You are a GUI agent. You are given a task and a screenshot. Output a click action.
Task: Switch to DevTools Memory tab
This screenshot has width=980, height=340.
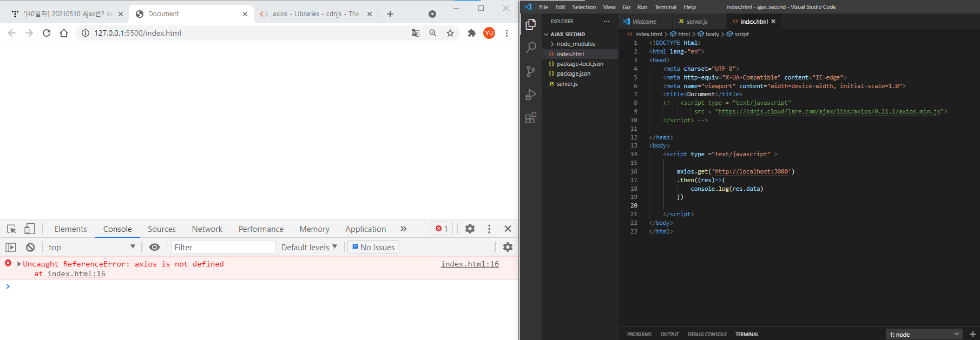coord(314,229)
